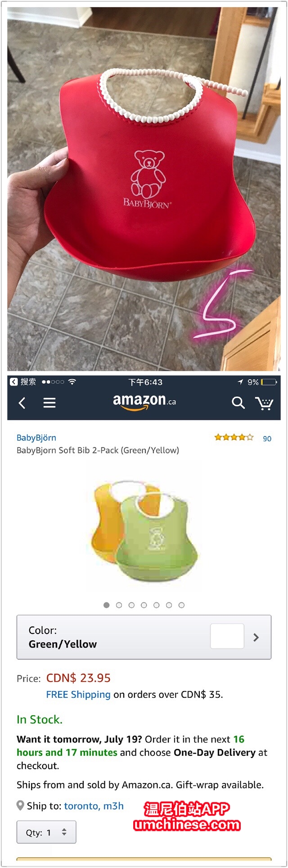Open the Qty quantity dropdown
Viewport: 288px width, 868px height.
click(x=46, y=832)
